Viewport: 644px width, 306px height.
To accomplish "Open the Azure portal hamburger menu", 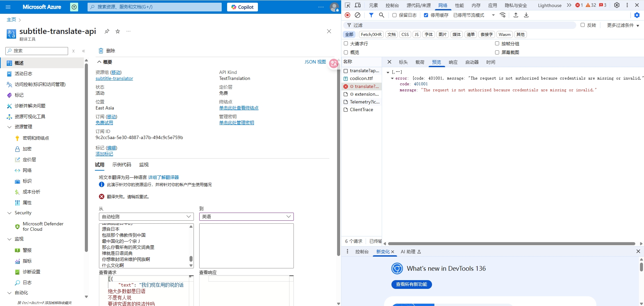I will [8, 7].
